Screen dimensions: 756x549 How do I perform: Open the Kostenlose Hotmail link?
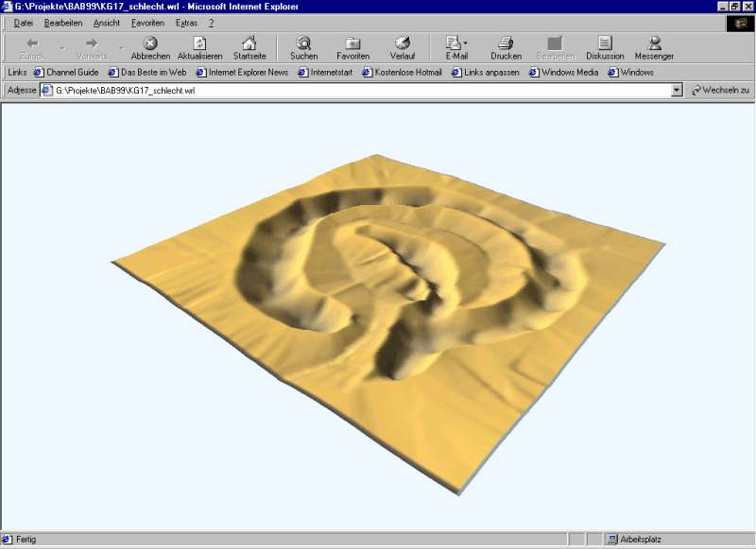(x=402, y=72)
